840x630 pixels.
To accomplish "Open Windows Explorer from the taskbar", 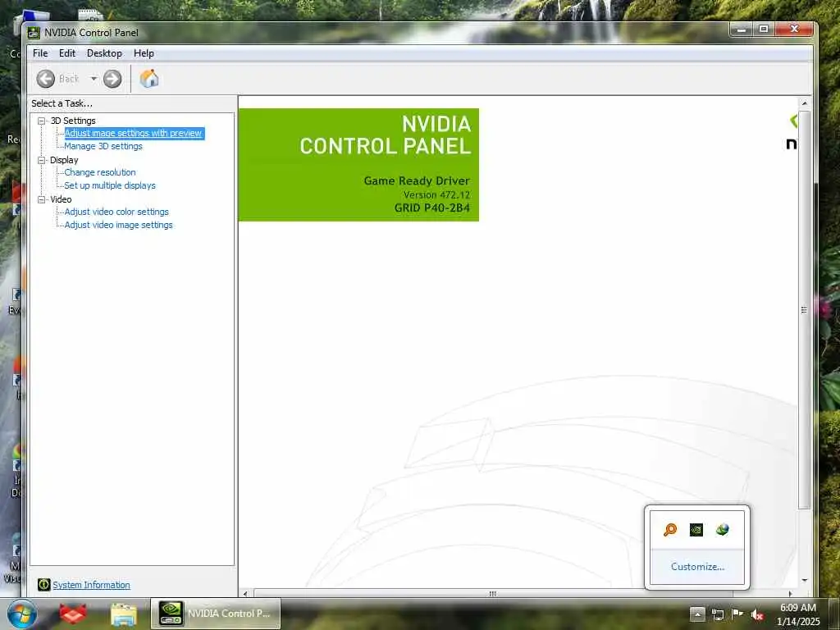I will [124, 614].
